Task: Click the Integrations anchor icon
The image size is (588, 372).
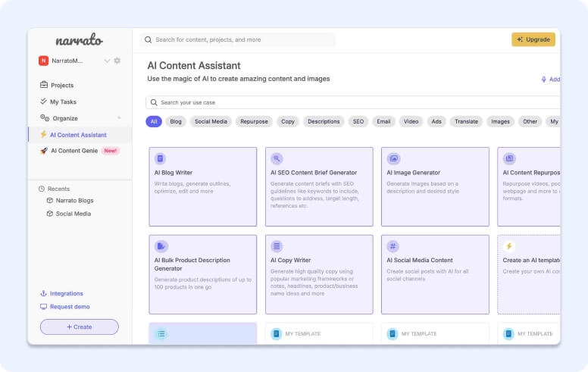Action: click(43, 293)
